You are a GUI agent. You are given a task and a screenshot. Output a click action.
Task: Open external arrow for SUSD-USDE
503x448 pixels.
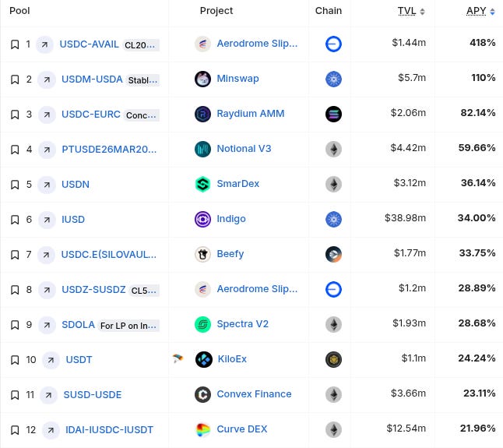click(x=48, y=395)
